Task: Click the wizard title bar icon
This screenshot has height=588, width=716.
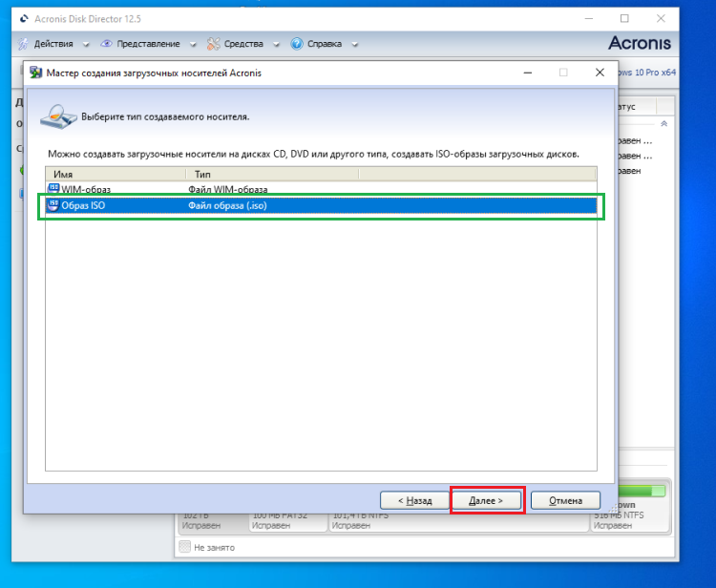Action: pyautogui.click(x=35, y=73)
